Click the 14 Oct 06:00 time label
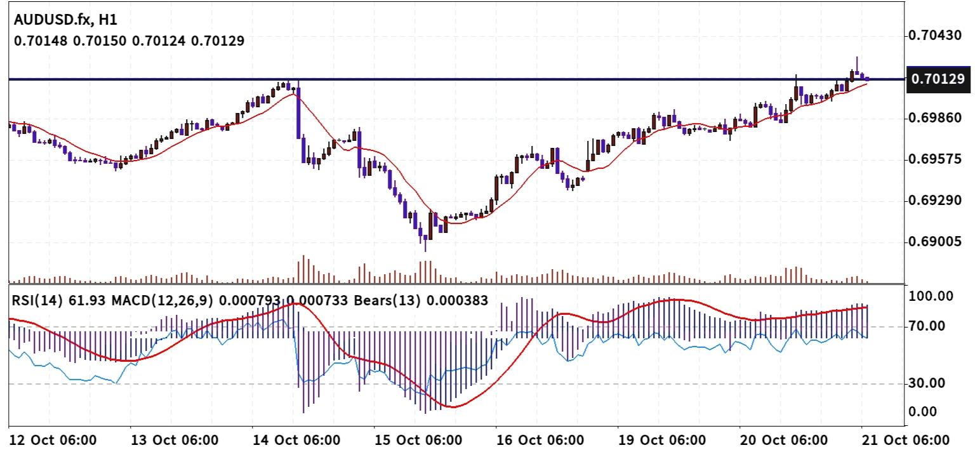The height and width of the screenshot is (457, 980). pyautogui.click(x=296, y=440)
